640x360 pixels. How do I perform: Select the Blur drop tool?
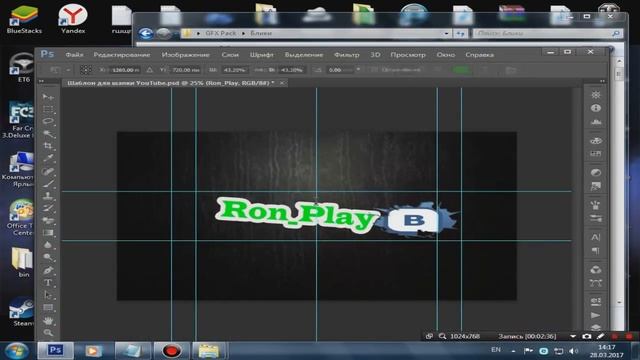(x=48, y=245)
